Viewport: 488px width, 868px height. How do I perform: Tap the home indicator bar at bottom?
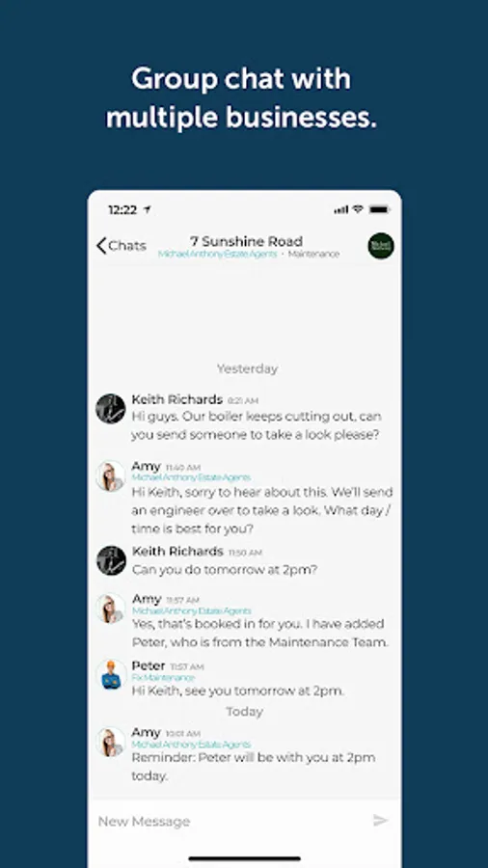pos(245,858)
